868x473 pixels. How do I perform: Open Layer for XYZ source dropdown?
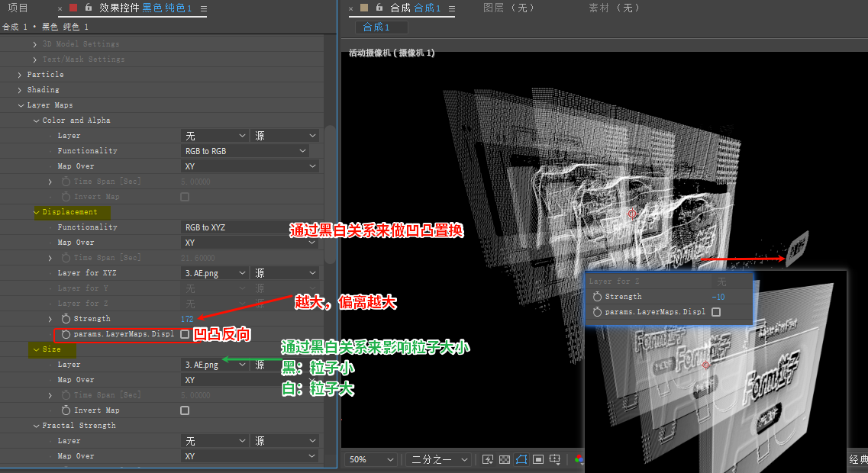point(285,272)
